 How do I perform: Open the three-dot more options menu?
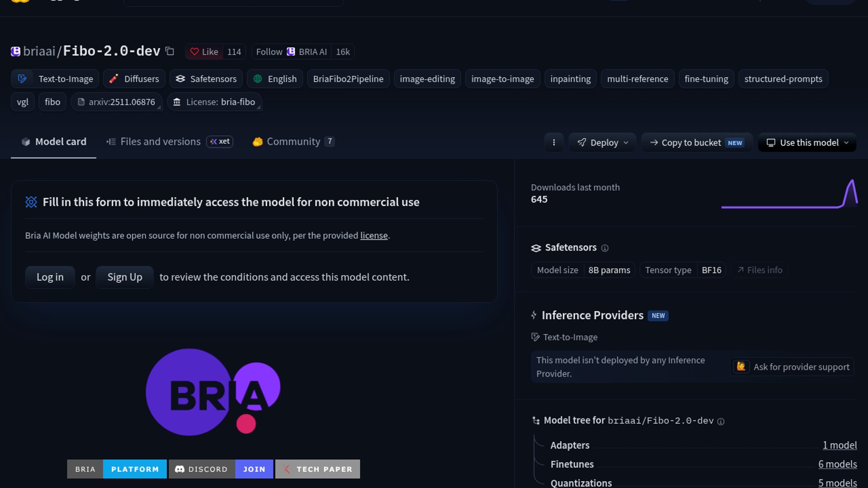[x=554, y=142]
